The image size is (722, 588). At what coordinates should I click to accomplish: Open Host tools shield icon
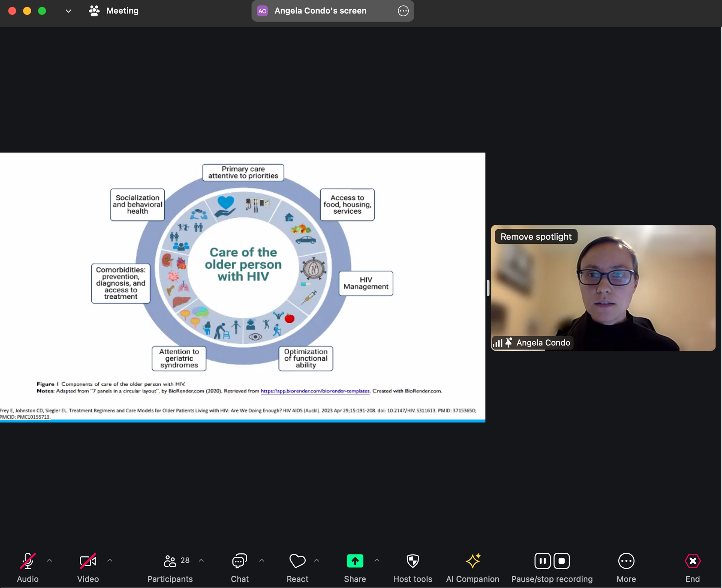pyautogui.click(x=413, y=561)
